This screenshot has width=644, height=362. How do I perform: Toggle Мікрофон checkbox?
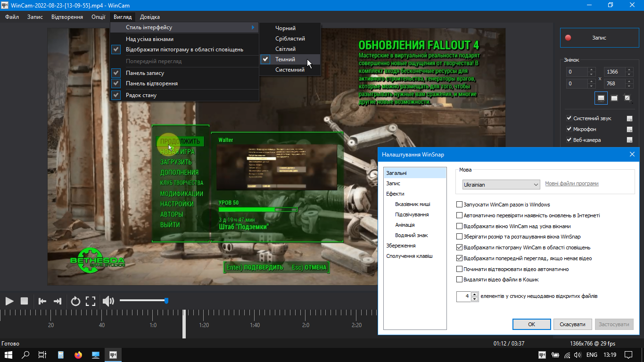tap(569, 129)
